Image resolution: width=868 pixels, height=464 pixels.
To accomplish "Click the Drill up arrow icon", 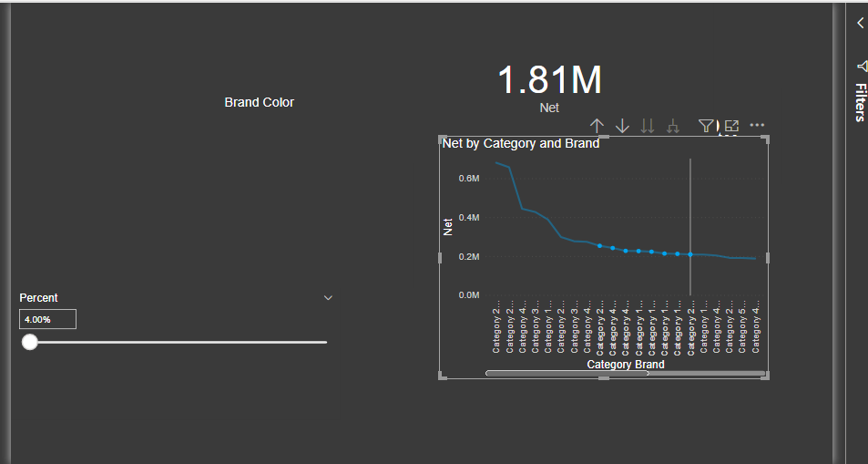I will [x=597, y=126].
